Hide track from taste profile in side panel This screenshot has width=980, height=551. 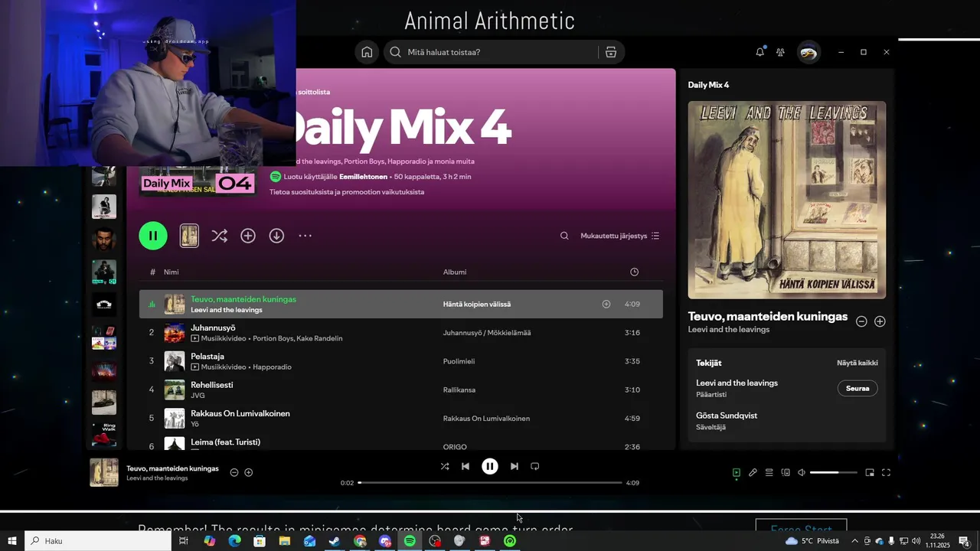[x=861, y=321]
